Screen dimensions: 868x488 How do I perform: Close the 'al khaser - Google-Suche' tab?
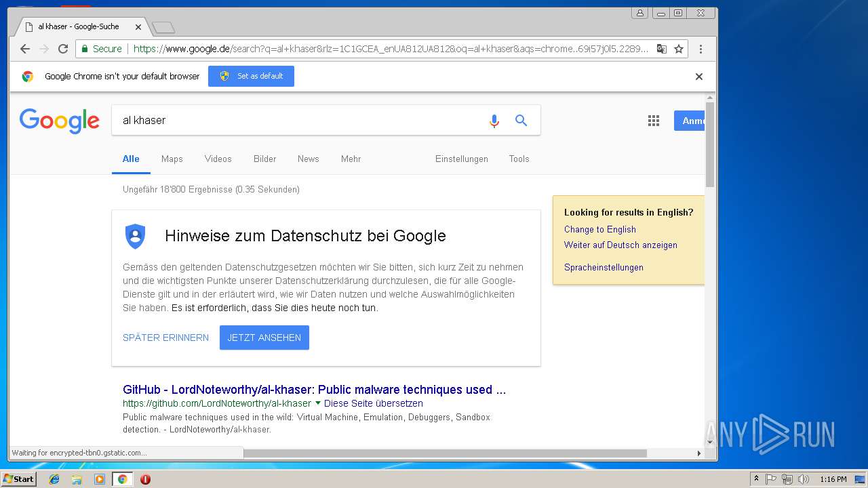tap(138, 27)
